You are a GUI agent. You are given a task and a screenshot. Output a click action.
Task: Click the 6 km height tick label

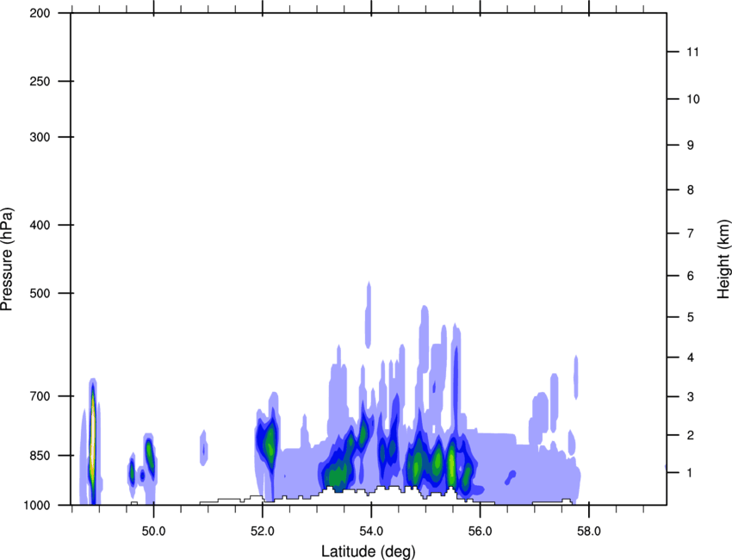pyautogui.click(x=691, y=276)
